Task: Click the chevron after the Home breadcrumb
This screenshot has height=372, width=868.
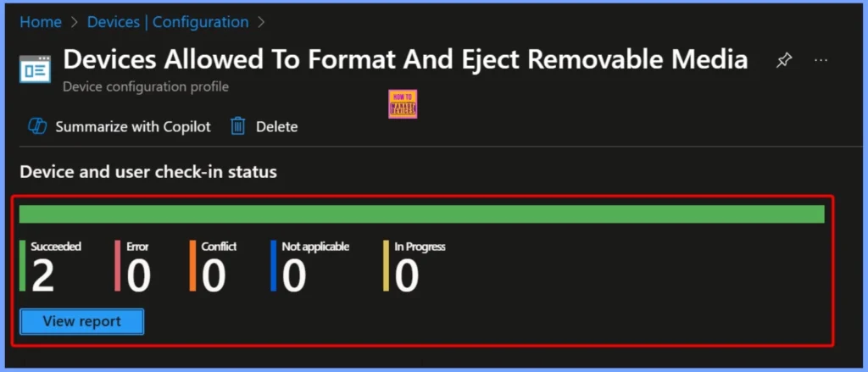Action: click(74, 23)
